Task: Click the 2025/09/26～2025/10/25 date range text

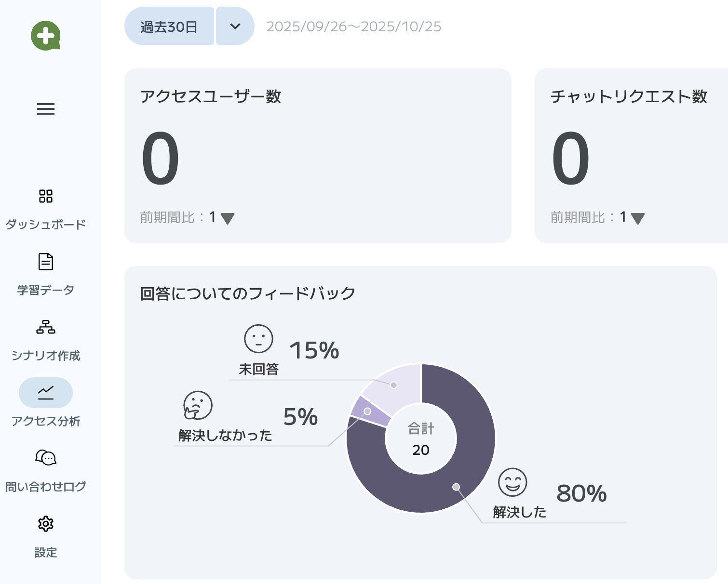Action: pos(353,27)
